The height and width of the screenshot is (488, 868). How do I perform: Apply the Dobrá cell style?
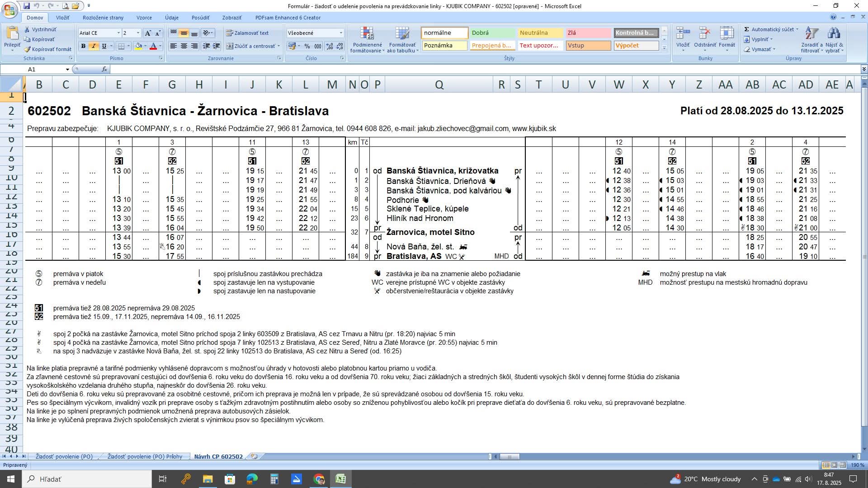[492, 33]
